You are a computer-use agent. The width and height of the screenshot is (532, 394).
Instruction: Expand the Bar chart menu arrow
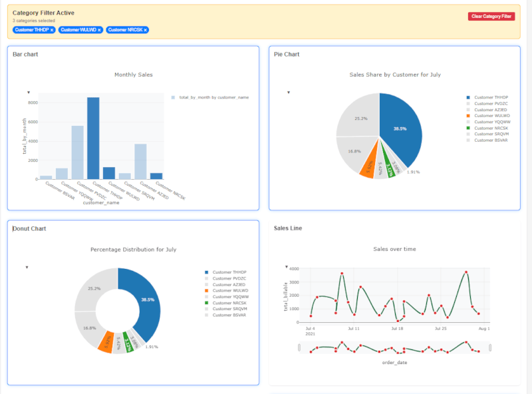[x=28, y=93]
